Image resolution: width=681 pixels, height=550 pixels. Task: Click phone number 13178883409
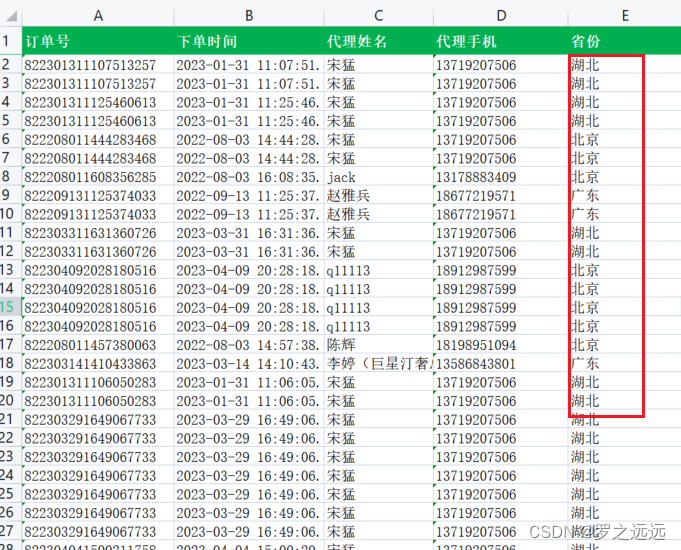[501, 177]
